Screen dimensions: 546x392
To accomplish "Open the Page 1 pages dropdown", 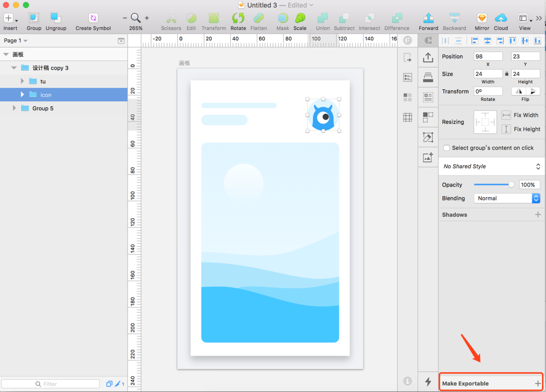I will [15, 40].
